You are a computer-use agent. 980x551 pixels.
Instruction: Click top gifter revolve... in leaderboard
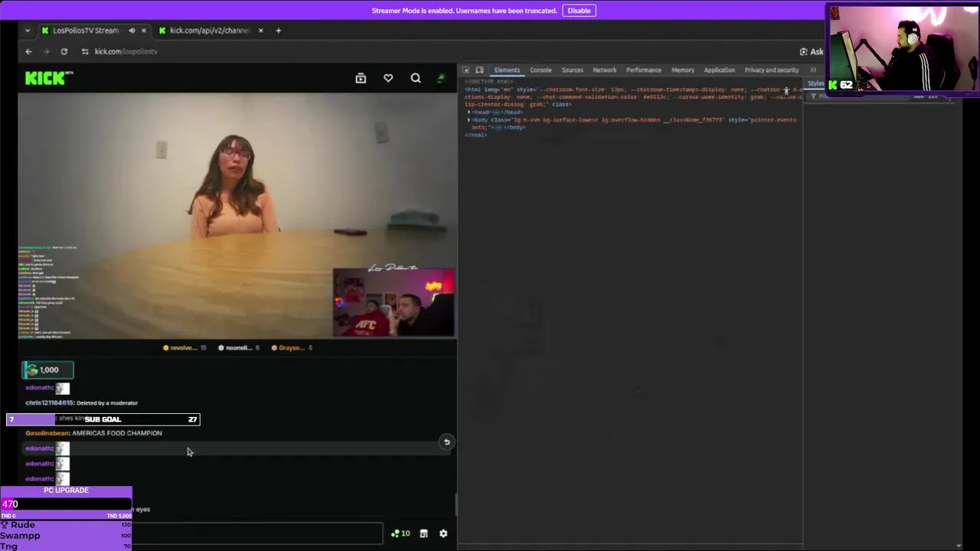point(185,347)
